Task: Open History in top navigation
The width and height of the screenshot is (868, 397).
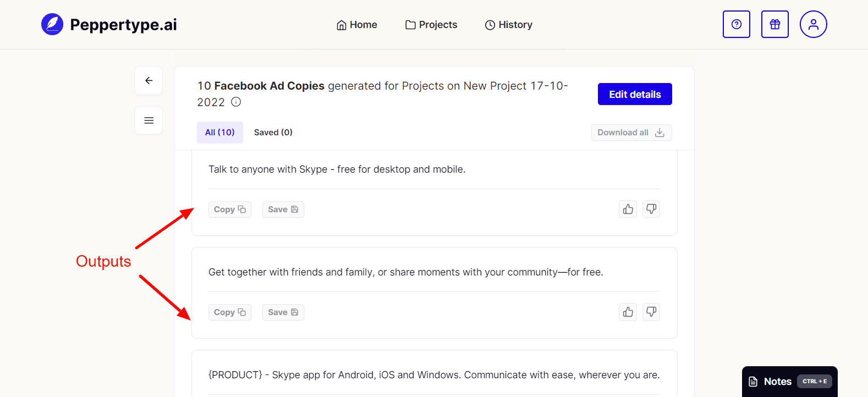Action: (508, 25)
